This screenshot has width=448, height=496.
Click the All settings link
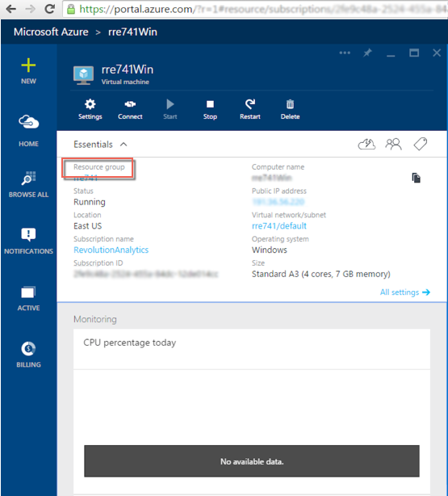pyautogui.click(x=405, y=292)
